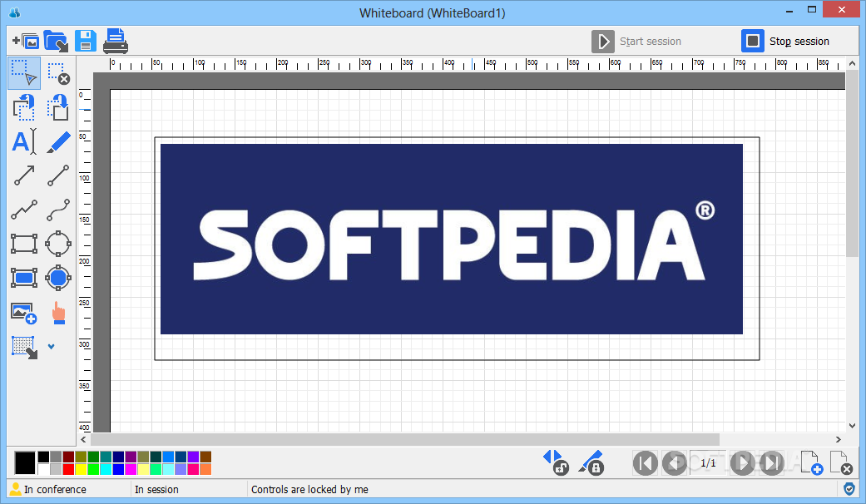The width and height of the screenshot is (866, 504).
Task: Click the application icon in title bar
Action: [x=15, y=12]
